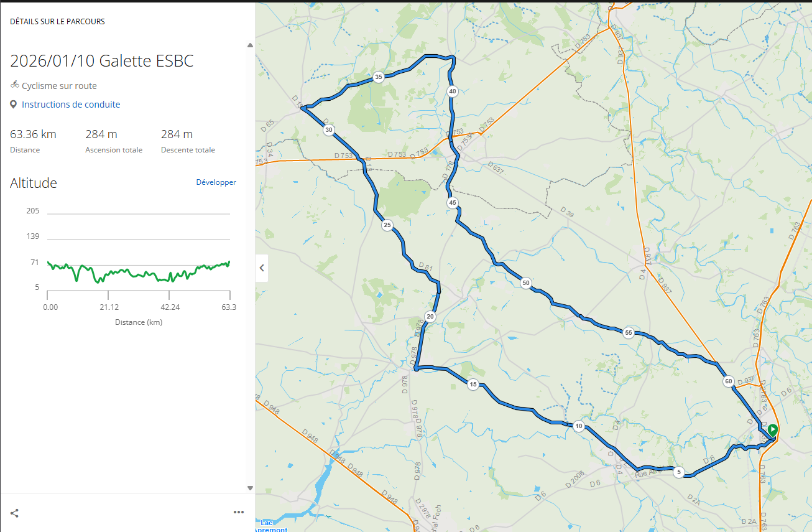Click the route title Galette ESBC

[101, 61]
